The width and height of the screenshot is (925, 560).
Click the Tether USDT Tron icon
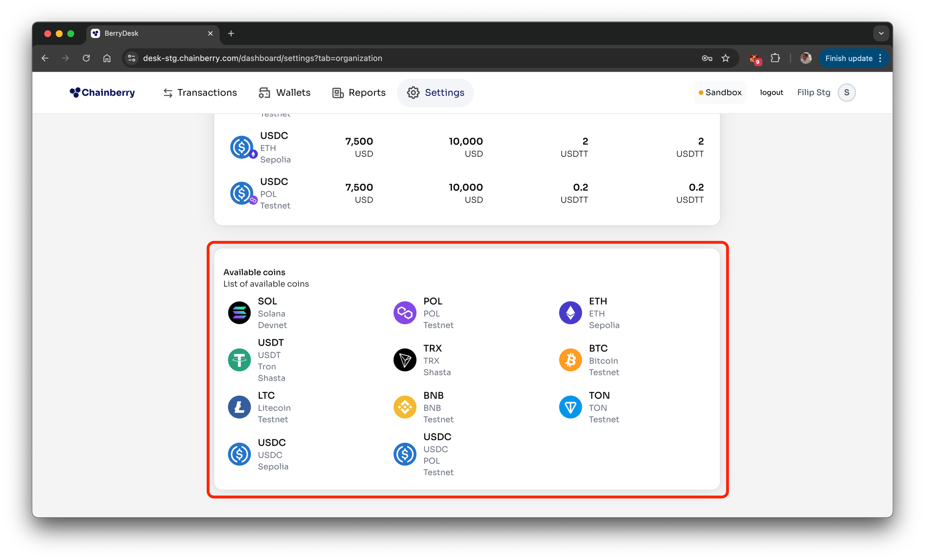[239, 360]
